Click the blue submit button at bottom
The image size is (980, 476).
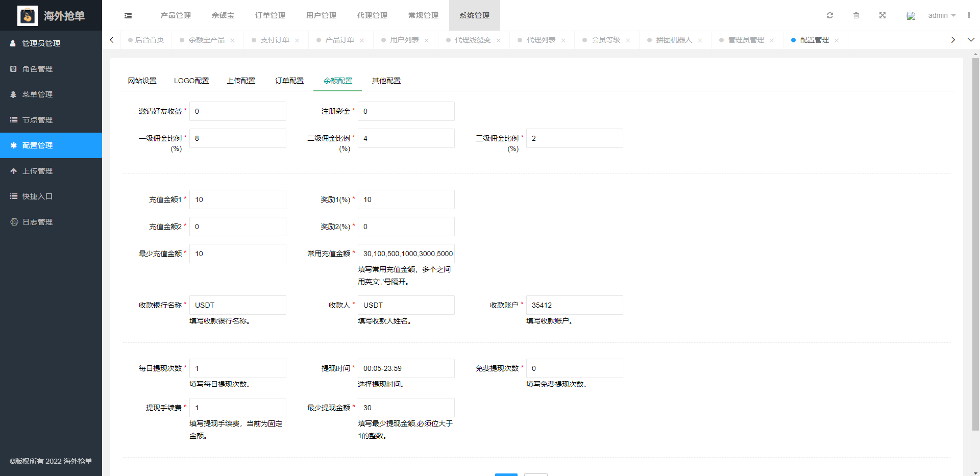coord(506,474)
